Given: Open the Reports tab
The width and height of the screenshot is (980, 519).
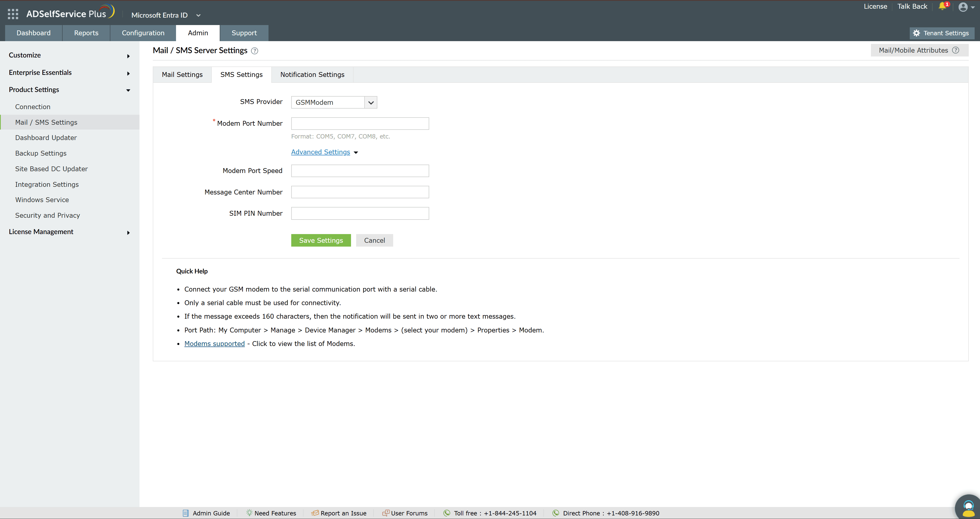Looking at the screenshot, I should (86, 33).
